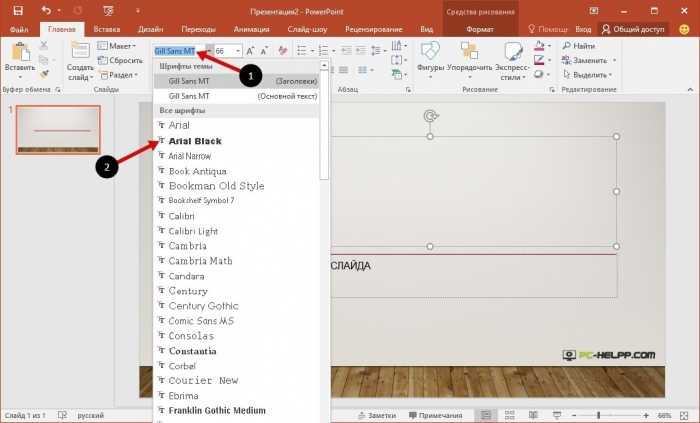700x423 pixels.
Task: Click the spell check icon in status bar
Action: pyautogui.click(x=62, y=415)
